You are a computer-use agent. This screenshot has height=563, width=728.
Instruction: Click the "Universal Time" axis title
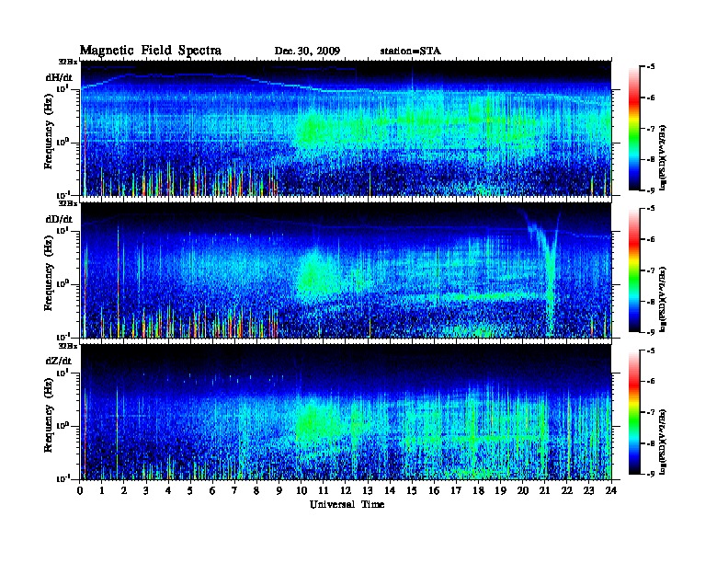(x=347, y=504)
